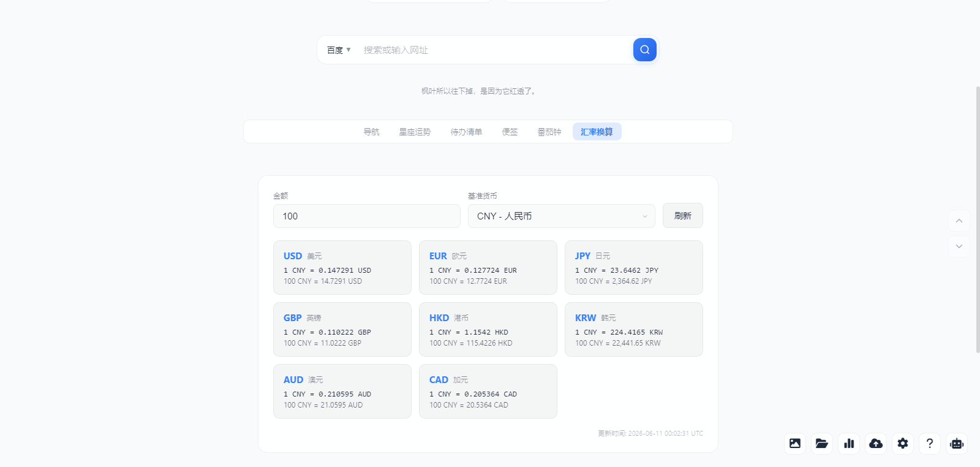The height and width of the screenshot is (467, 980).
Task: Focus the 金额 amount field showing 100
Action: pos(367,216)
